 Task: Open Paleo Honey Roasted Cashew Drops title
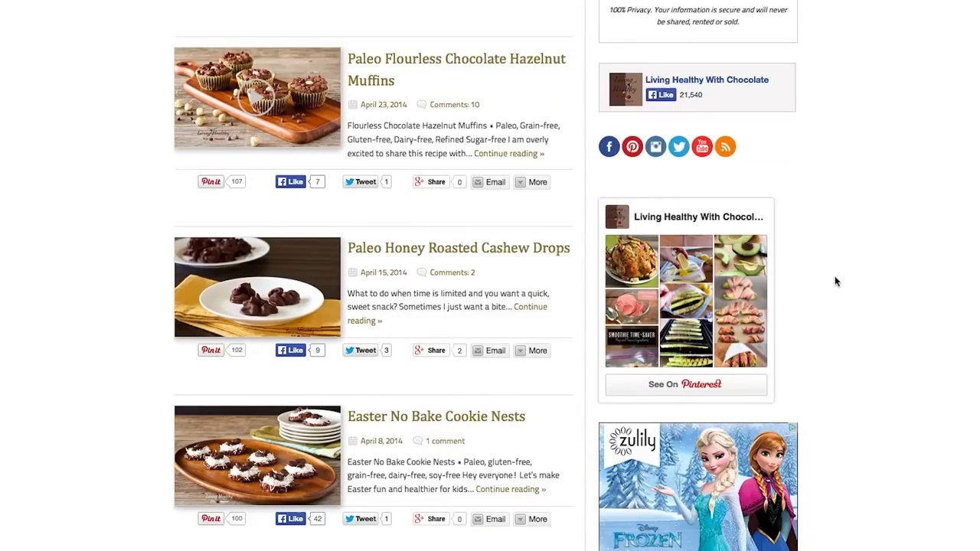point(459,248)
